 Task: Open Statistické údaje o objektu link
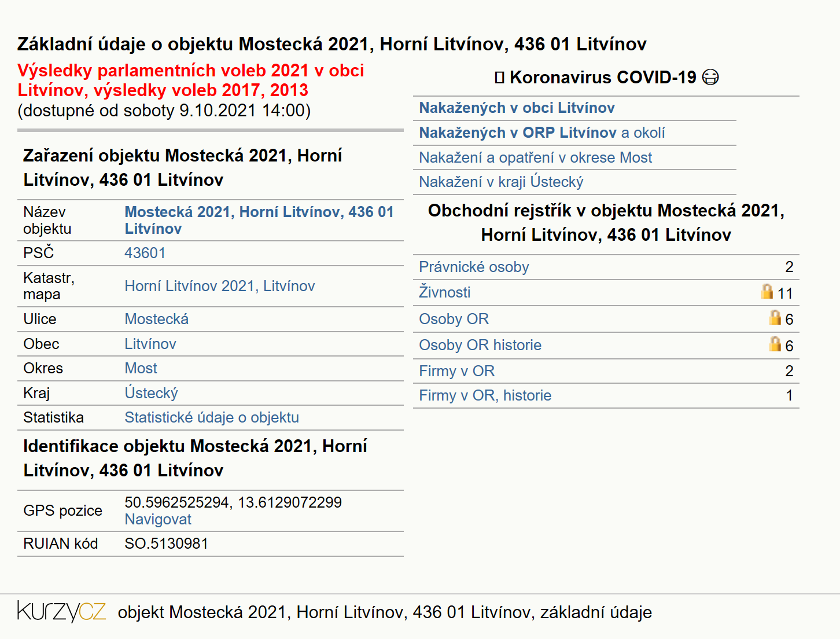tap(212, 417)
